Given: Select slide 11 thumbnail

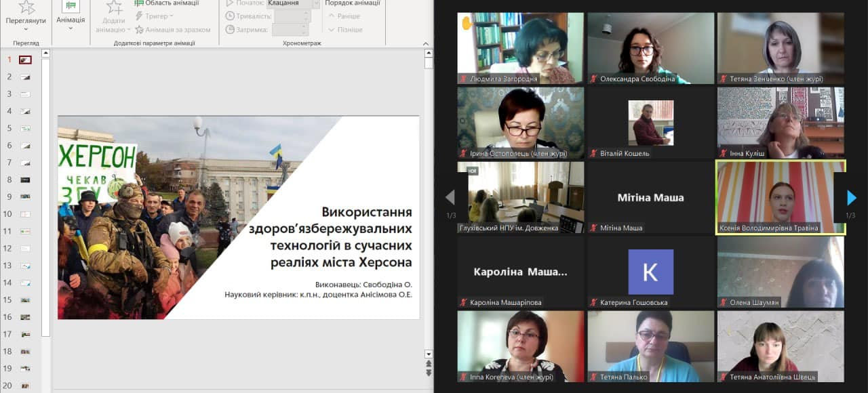Looking at the screenshot, I should [25, 231].
